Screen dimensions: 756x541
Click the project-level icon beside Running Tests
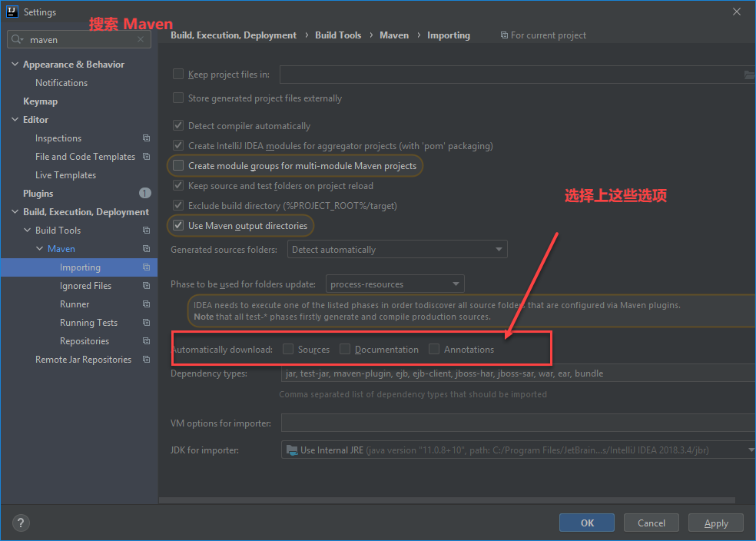pyautogui.click(x=146, y=323)
